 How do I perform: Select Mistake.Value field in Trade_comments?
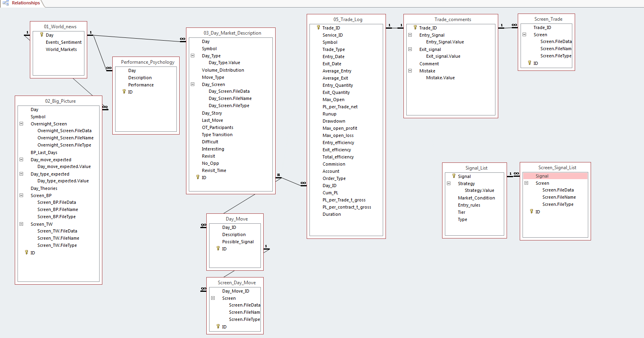(x=440, y=78)
